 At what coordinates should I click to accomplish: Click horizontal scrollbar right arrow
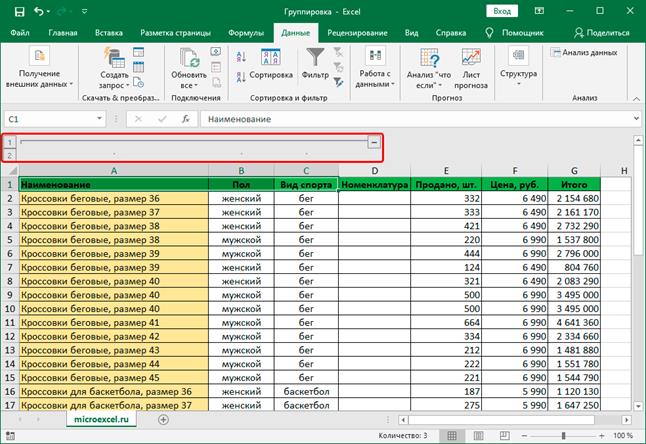click(x=627, y=420)
